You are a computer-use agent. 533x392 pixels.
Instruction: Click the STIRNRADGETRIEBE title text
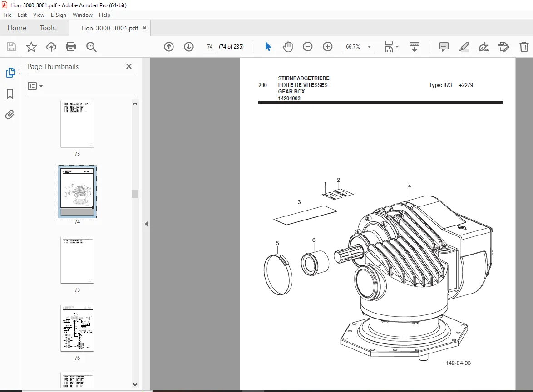coord(304,78)
